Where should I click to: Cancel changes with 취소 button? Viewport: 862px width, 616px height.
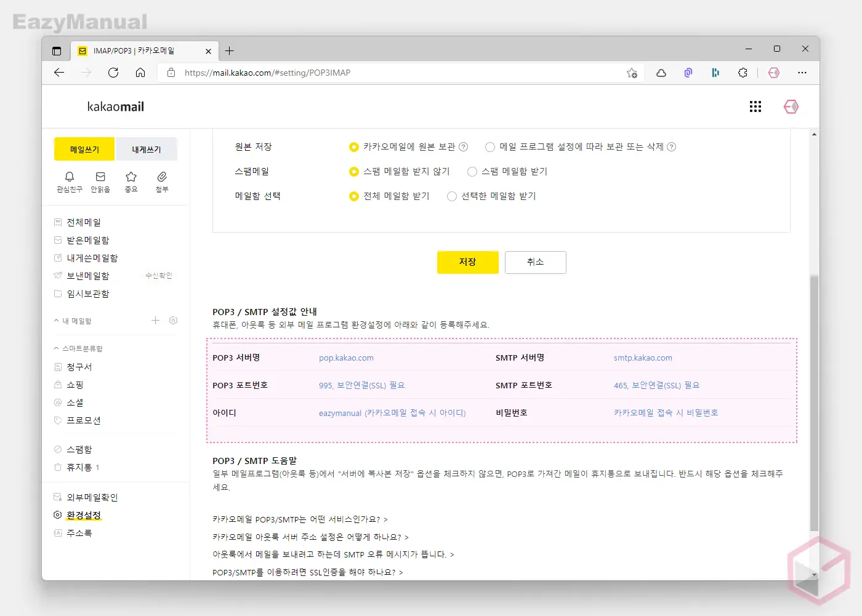click(536, 262)
